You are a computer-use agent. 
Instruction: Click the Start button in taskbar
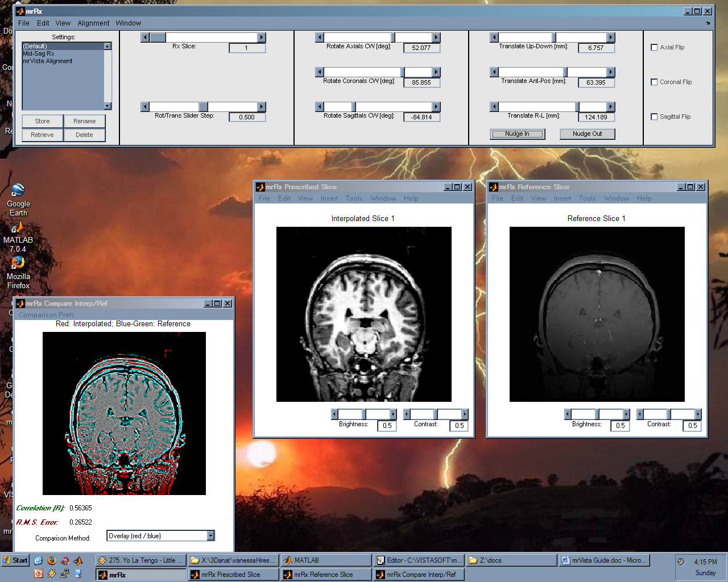click(x=15, y=560)
